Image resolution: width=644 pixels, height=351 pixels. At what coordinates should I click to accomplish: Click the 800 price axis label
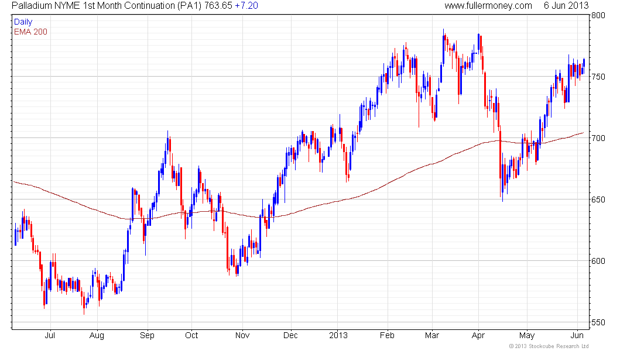coord(598,15)
